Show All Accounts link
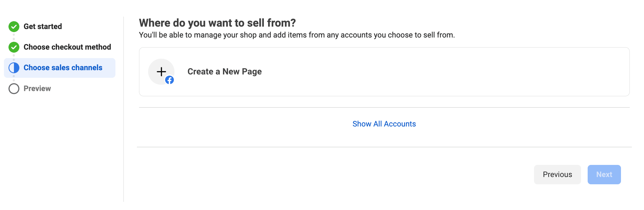The width and height of the screenshot is (644, 210). 384,124
